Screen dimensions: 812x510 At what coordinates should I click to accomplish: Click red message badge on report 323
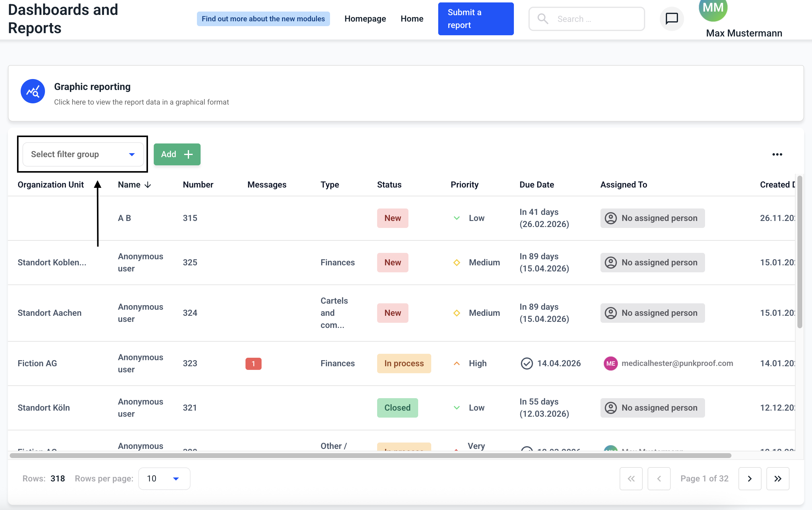click(x=253, y=364)
